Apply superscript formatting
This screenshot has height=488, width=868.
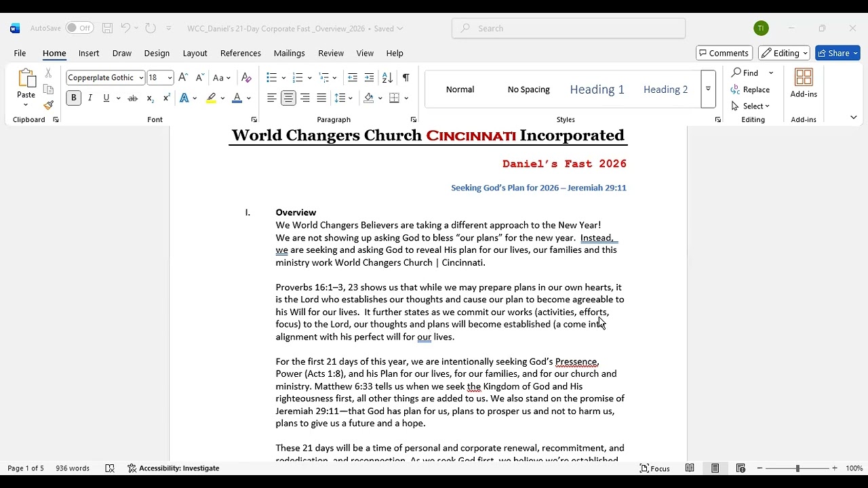point(166,98)
